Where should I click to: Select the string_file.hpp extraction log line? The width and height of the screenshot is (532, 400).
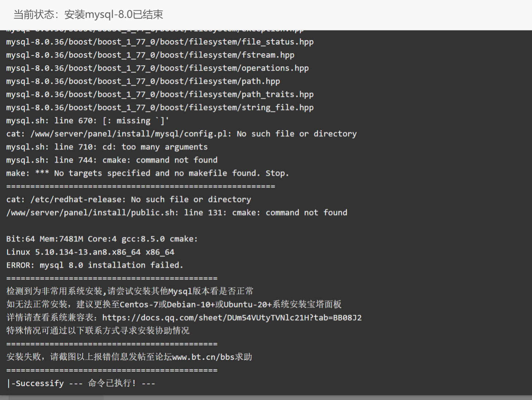[x=160, y=107]
